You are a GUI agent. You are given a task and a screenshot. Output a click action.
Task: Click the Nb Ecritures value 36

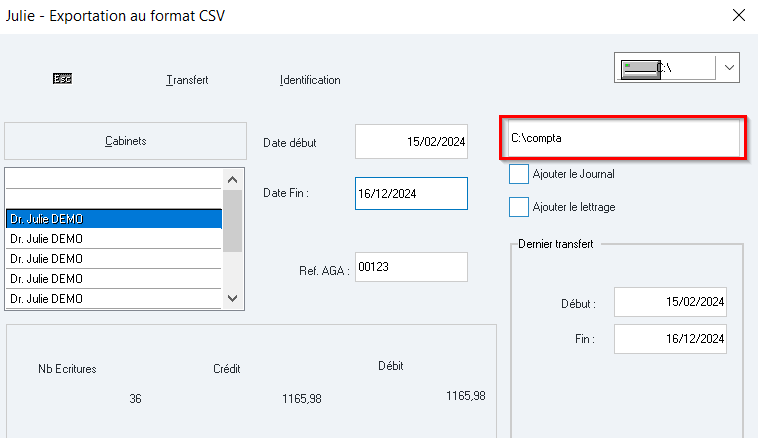click(x=135, y=399)
